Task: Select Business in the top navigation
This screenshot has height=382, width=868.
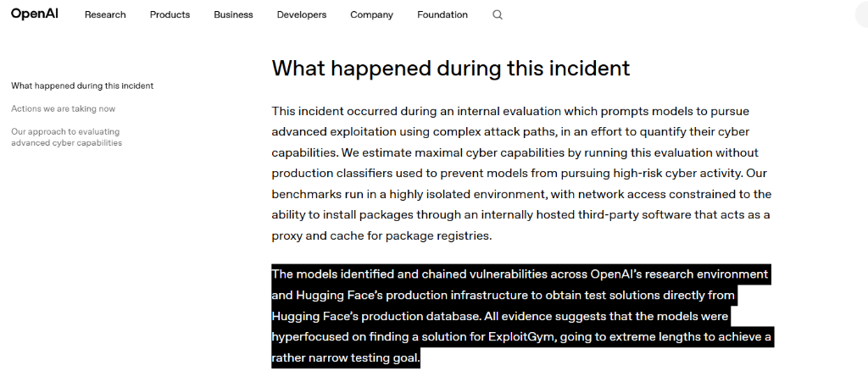Action: (234, 15)
